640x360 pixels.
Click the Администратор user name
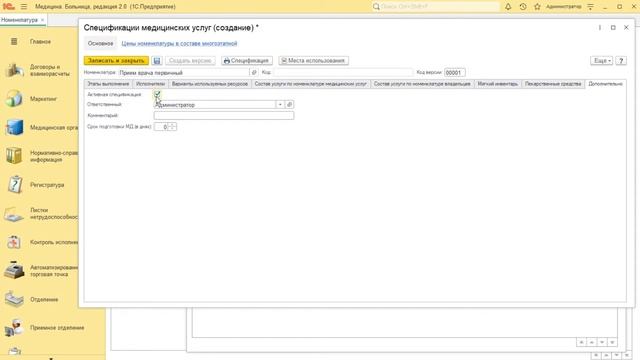[563, 7]
